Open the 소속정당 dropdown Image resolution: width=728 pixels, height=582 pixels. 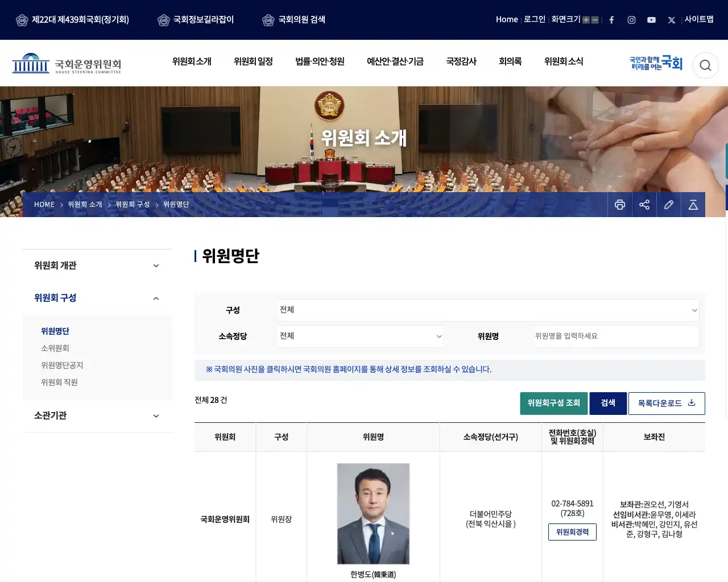(x=361, y=336)
